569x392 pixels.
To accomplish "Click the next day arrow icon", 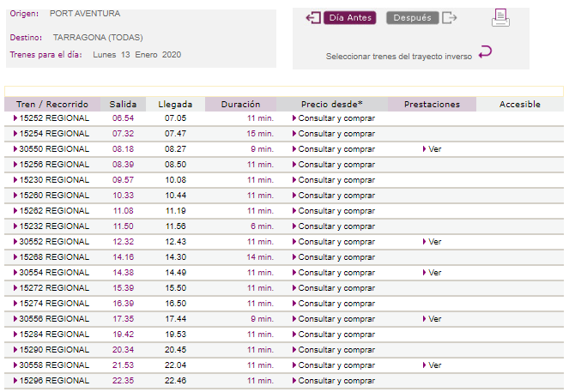I will [450, 18].
